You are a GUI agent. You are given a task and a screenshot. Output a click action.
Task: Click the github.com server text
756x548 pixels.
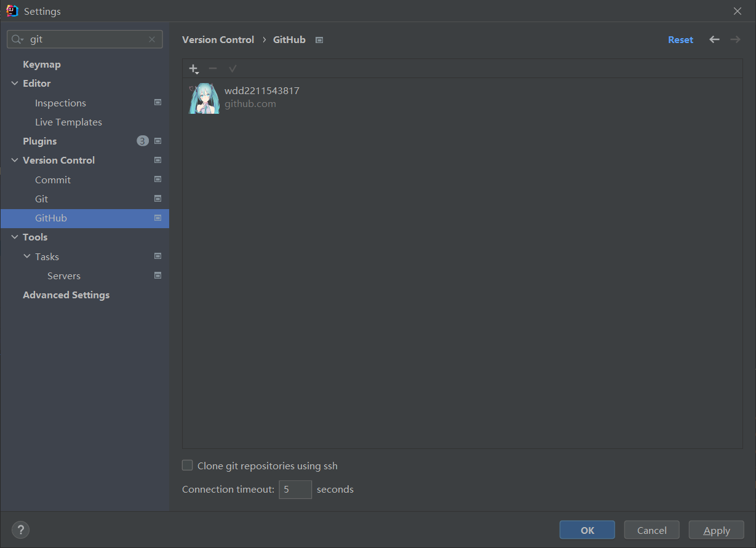250,104
